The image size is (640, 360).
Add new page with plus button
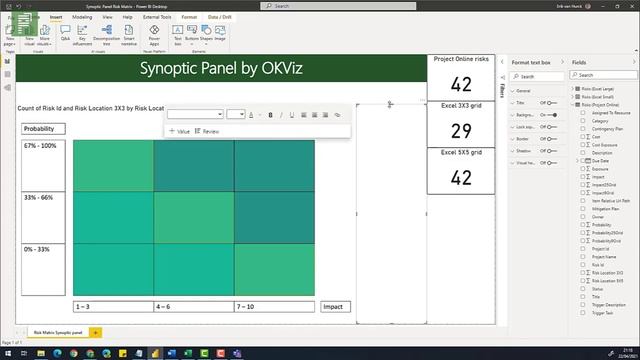96,333
